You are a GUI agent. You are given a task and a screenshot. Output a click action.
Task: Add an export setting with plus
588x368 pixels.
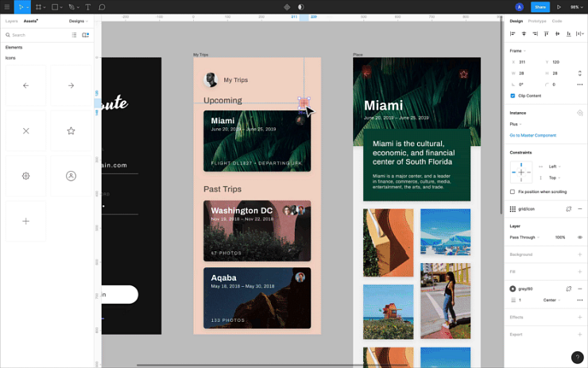pos(580,335)
